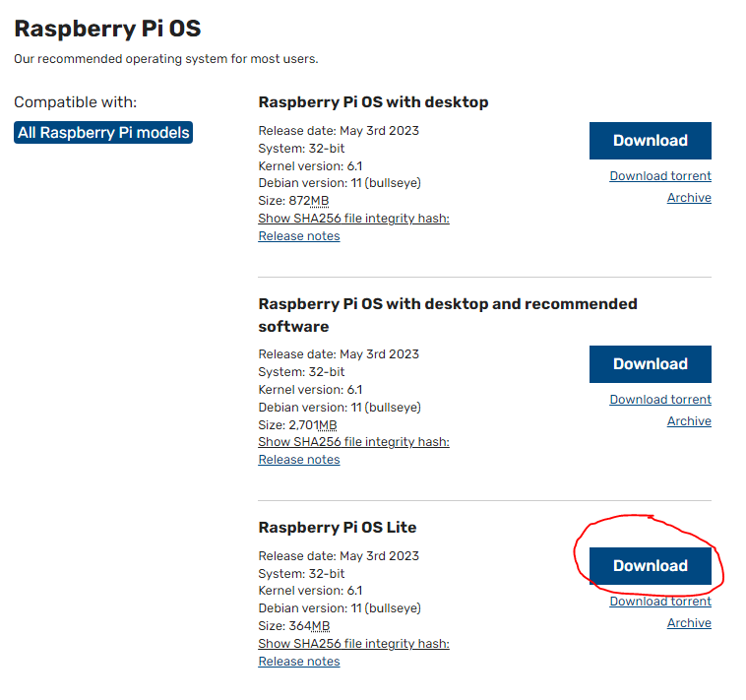
Task: Click the Size: 872MB text
Action: pos(293,201)
